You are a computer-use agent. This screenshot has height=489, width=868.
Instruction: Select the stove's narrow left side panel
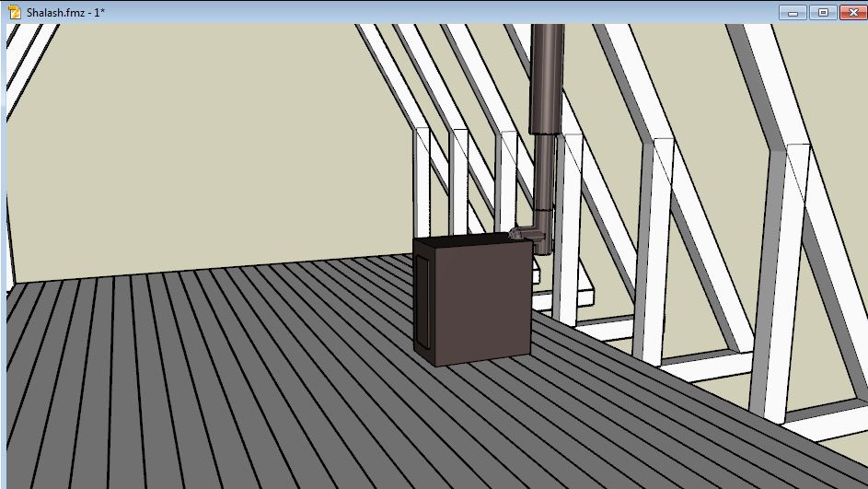pos(423,299)
